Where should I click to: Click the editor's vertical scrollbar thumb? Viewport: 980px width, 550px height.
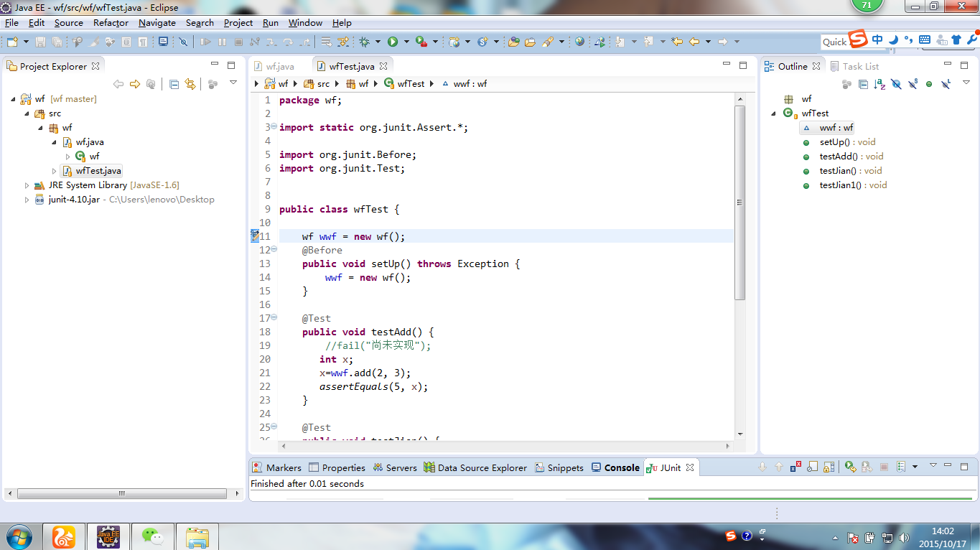(x=739, y=202)
